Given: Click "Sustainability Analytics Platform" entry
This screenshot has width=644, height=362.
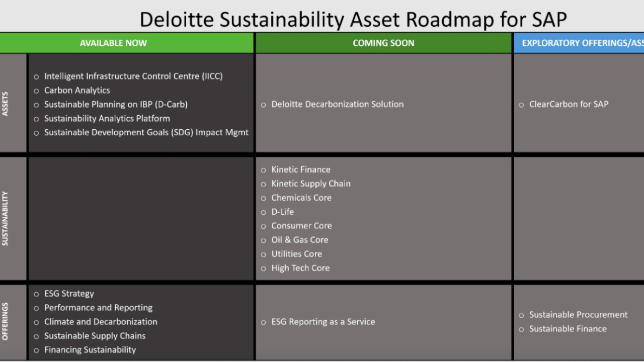Looking at the screenshot, I should pos(107,119).
